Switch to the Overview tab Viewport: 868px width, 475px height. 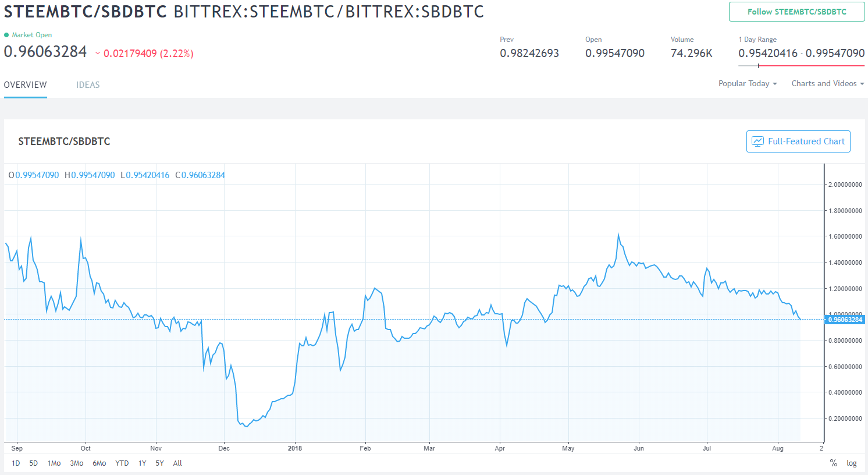[26, 85]
